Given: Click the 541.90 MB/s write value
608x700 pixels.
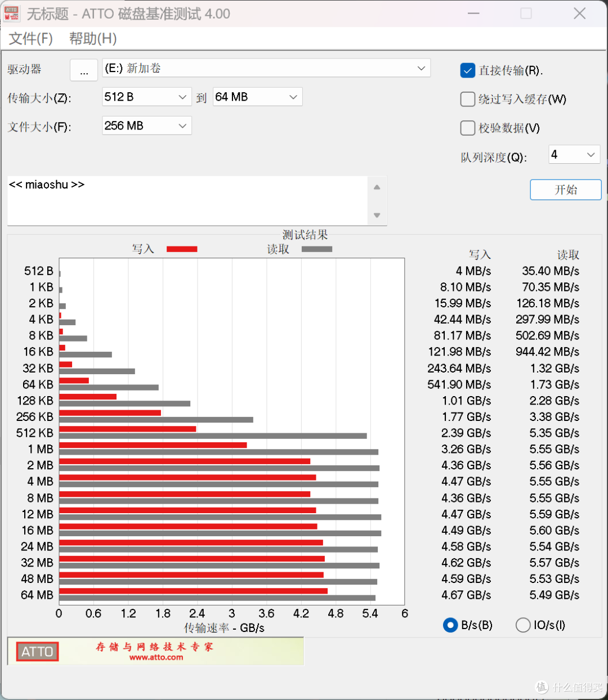Looking at the screenshot, I should [x=459, y=384].
